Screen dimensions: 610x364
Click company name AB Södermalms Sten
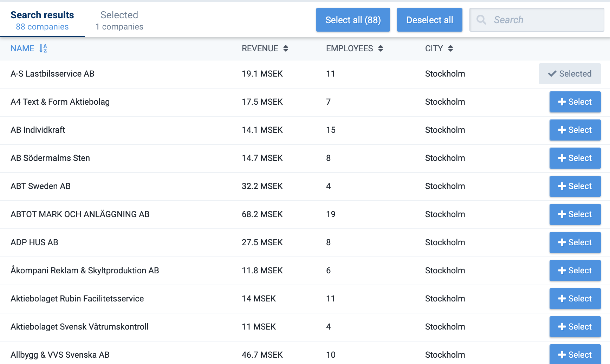pyautogui.click(x=50, y=158)
